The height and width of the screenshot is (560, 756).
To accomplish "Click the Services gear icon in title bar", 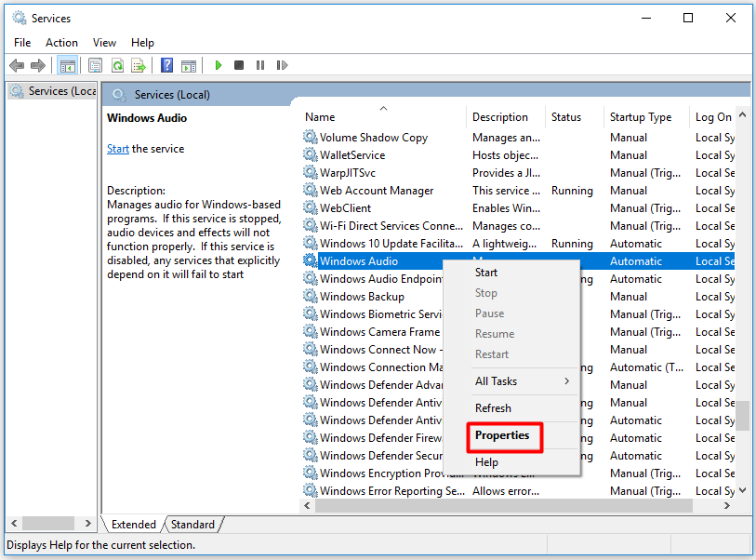I will 20,19.
